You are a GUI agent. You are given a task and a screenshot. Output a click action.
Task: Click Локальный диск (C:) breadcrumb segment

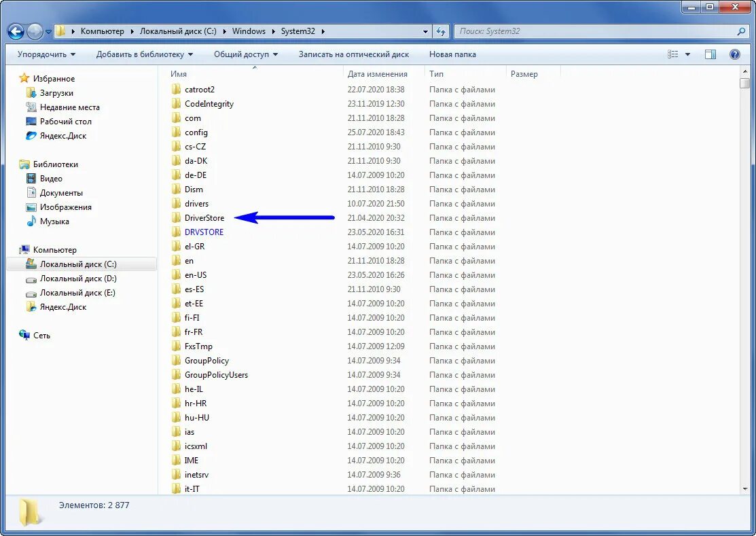(x=178, y=31)
